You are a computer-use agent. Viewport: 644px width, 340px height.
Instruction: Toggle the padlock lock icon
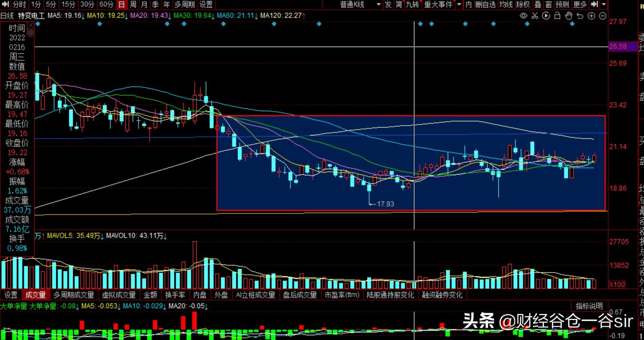[557, 16]
